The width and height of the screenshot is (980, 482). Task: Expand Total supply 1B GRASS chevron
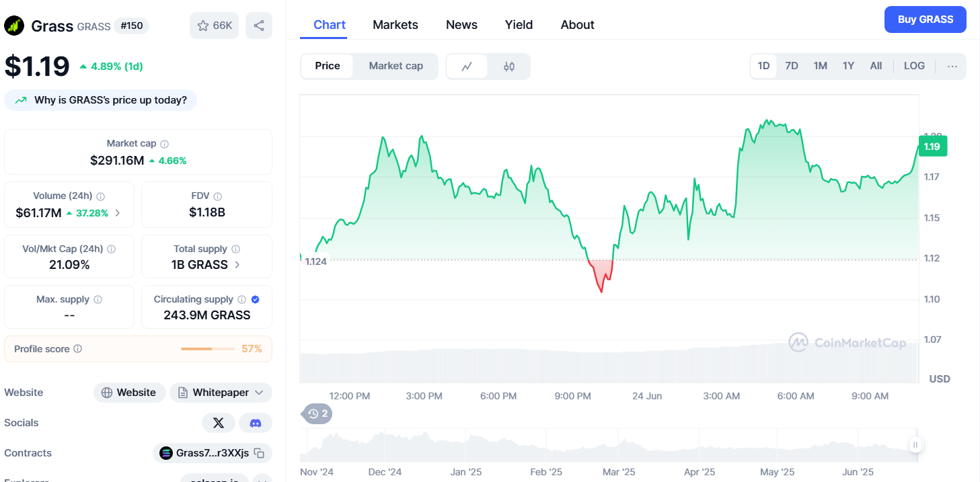pyautogui.click(x=237, y=265)
